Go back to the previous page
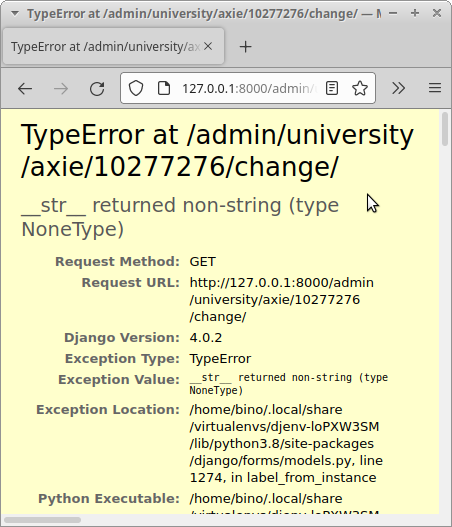 (x=25, y=89)
